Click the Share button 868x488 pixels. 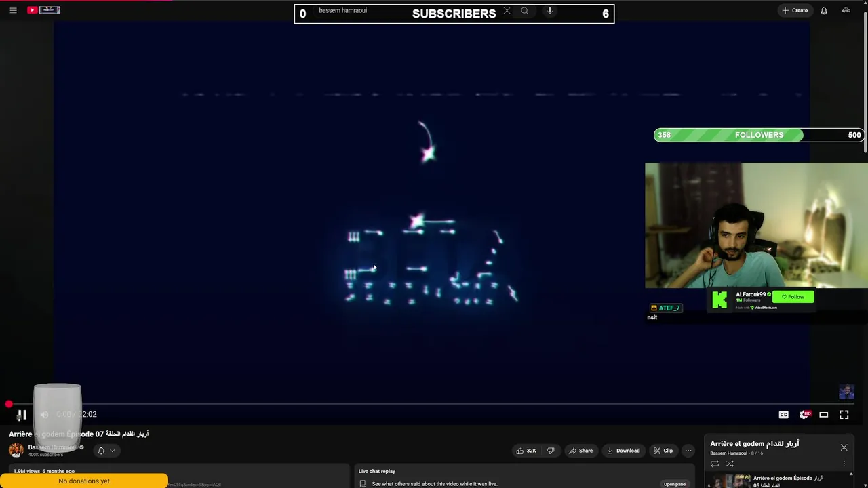[x=581, y=451]
